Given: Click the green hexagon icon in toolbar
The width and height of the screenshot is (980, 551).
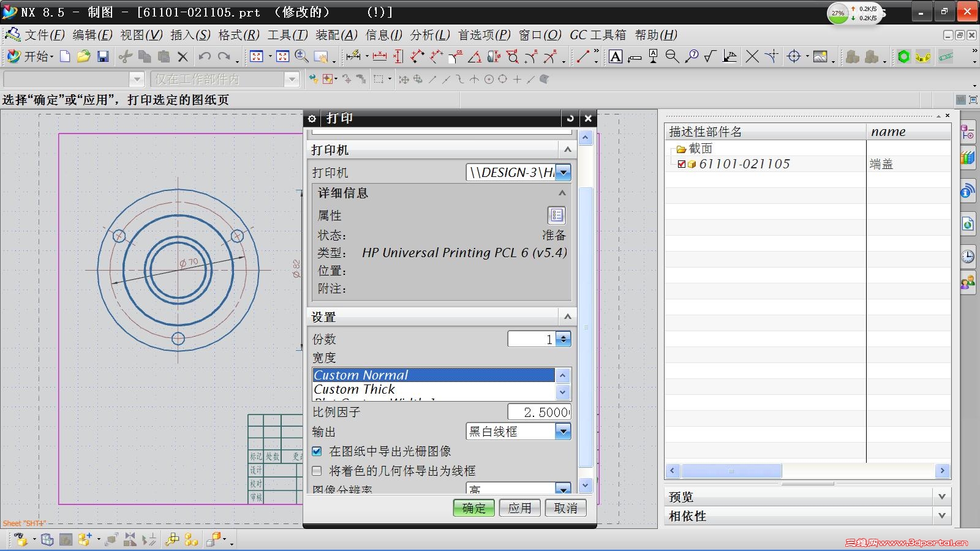Looking at the screenshot, I should [903, 57].
